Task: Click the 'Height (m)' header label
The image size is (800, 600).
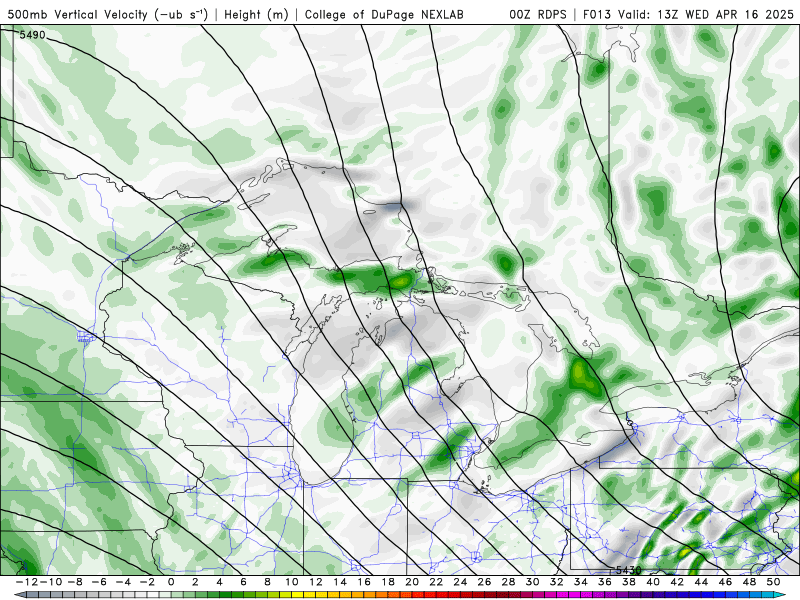Action: pyautogui.click(x=256, y=14)
